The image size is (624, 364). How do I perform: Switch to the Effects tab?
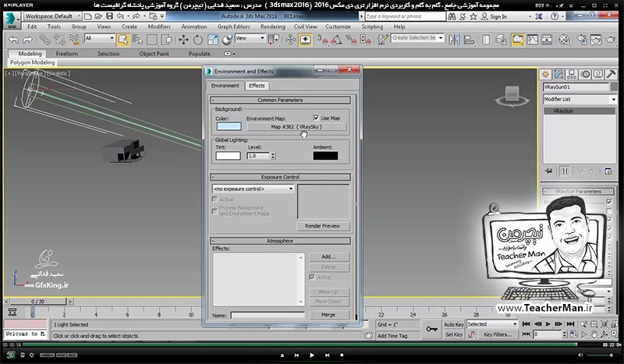(257, 86)
